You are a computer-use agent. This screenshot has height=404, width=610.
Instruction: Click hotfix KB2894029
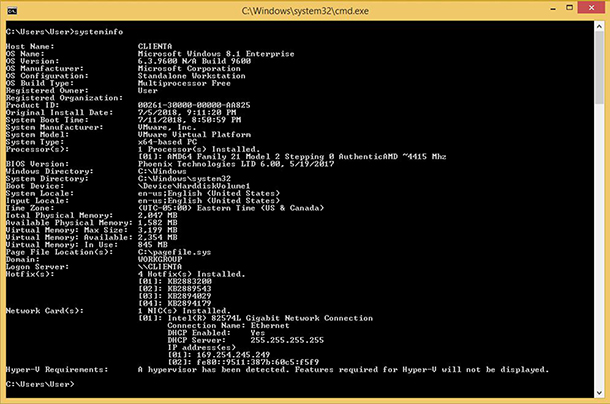189,296
